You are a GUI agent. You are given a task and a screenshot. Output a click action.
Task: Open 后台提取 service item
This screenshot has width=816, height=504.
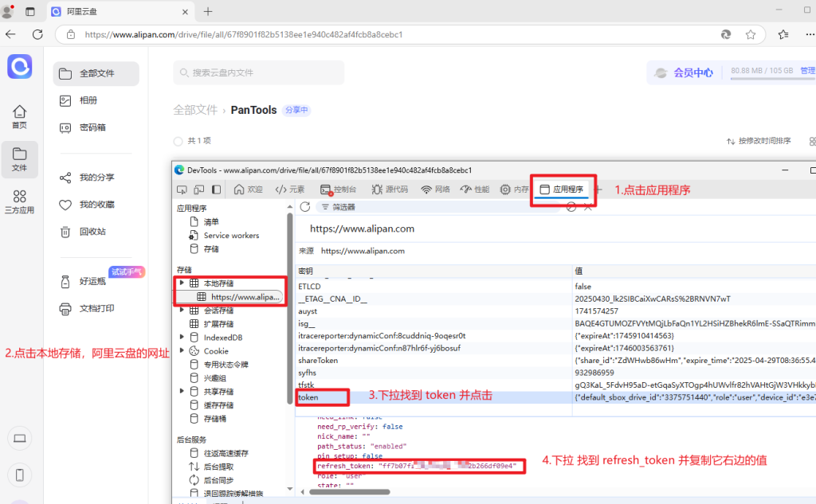point(212,467)
